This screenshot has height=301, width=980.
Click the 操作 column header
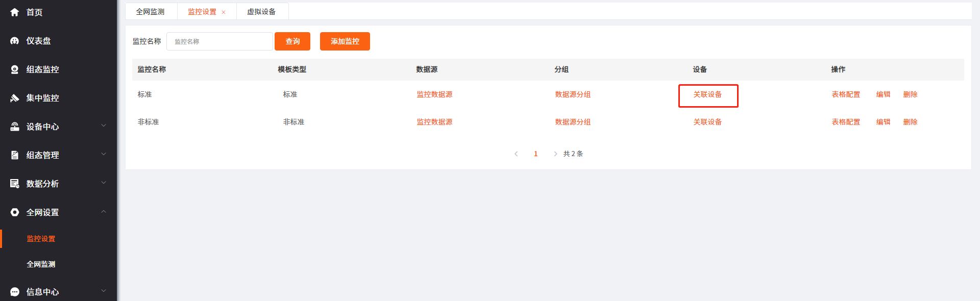click(838, 69)
